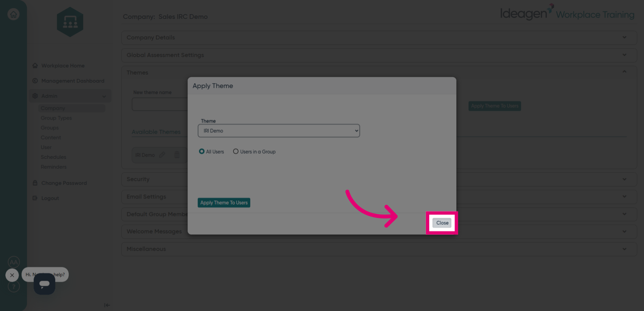The width and height of the screenshot is (644, 311).
Task: Click Close in the Apply Theme dialog
Action: pyautogui.click(x=442, y=223)
